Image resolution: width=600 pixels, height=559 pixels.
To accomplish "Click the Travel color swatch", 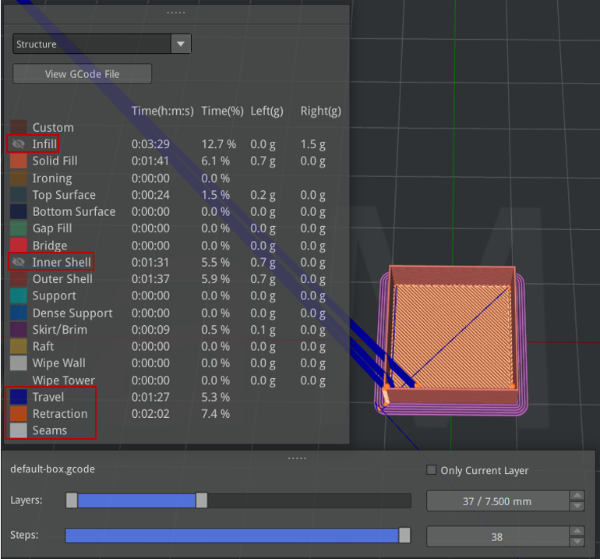I will [x=19, y=397].
